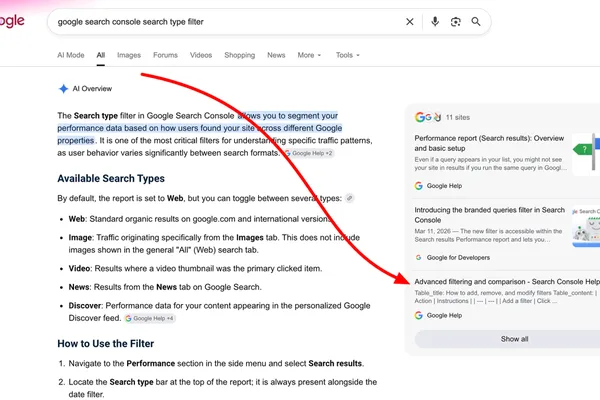Image resolution: width=600 pixels, height=400 pixels.
Task: Open "Advanced filtering and comparison" help link
Action: (507, 282)
